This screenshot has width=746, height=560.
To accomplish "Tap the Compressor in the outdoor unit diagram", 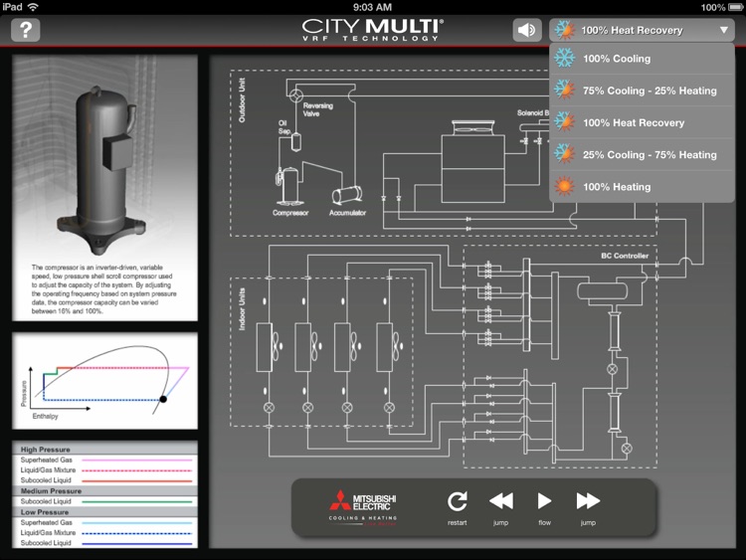I will pyautogui.click(x=288, y=185).
